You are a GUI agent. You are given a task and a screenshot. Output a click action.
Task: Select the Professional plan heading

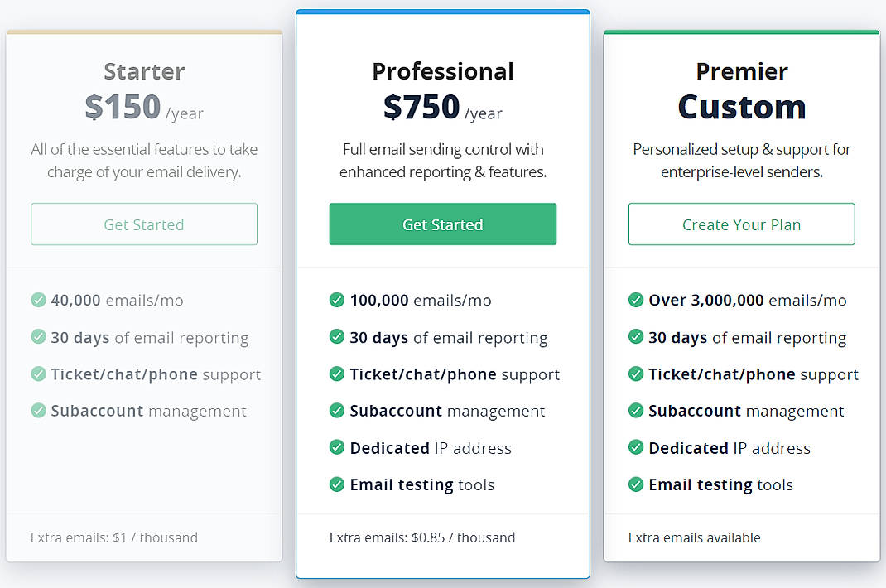coord(443,72)
